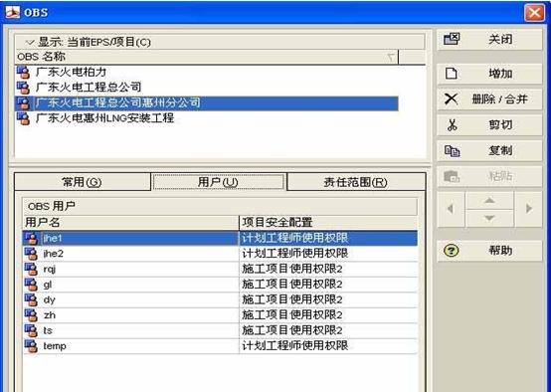Screen dimensions: 551x392
Task: Switch to the 常用(G) tab
Action: [x=83, y=182]
